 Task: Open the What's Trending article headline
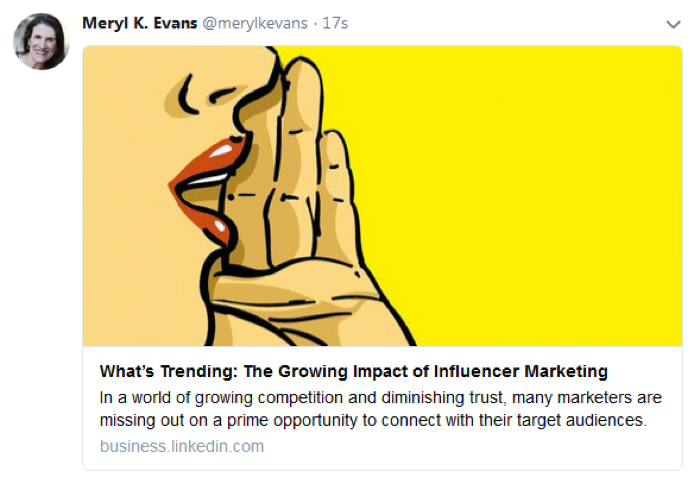pos(353,371)
